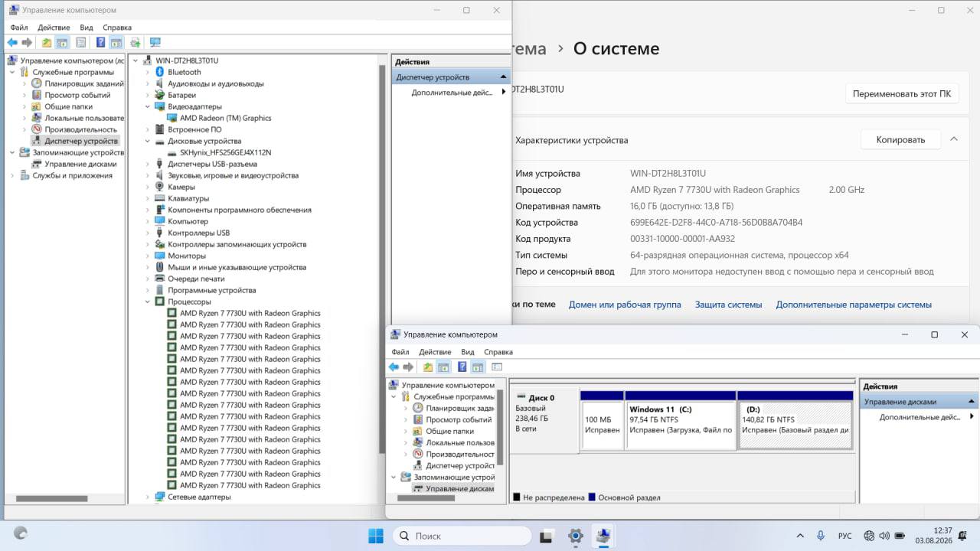Click the Общие папки icon in Disk Management window tree
Image resolution: width=980 pixels, height=551 pixels.
418,431
